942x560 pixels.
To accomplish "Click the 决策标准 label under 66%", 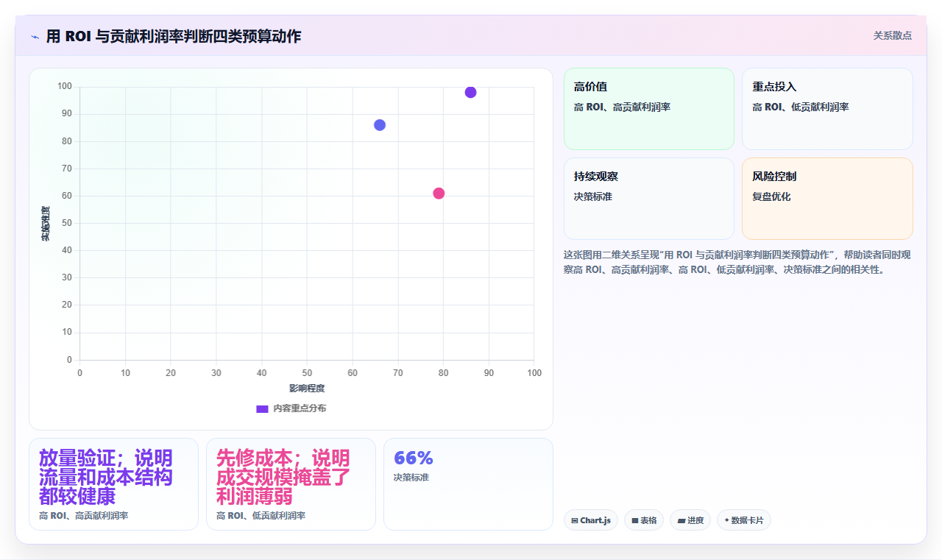I will coord(411,478).
